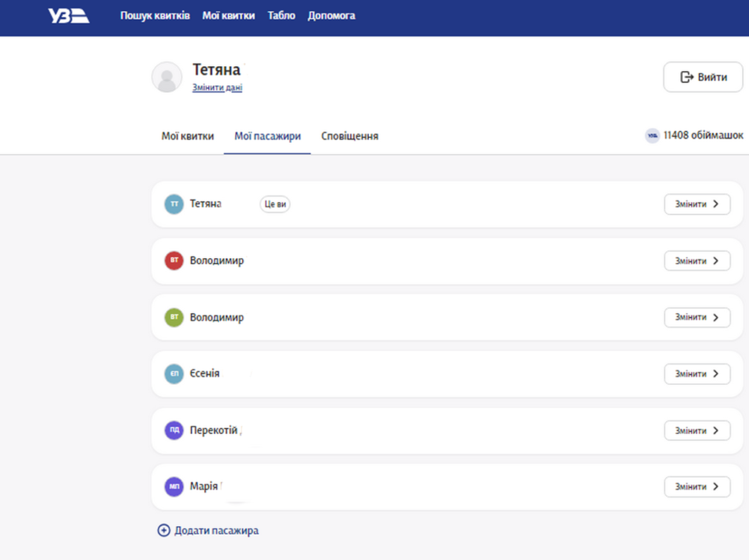Click the UZ logo in header
The height and width of the screenshot is (560, 749).
[x=69, y=16]
